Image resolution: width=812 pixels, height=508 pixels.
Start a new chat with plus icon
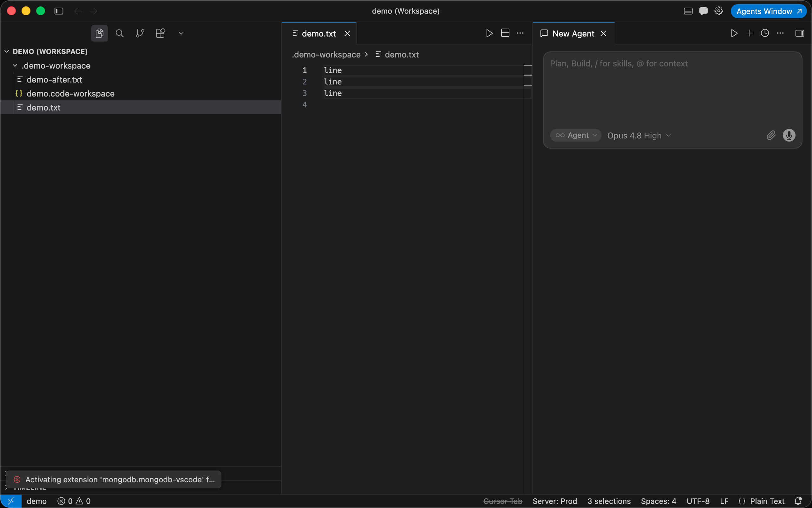pos(750,33)
